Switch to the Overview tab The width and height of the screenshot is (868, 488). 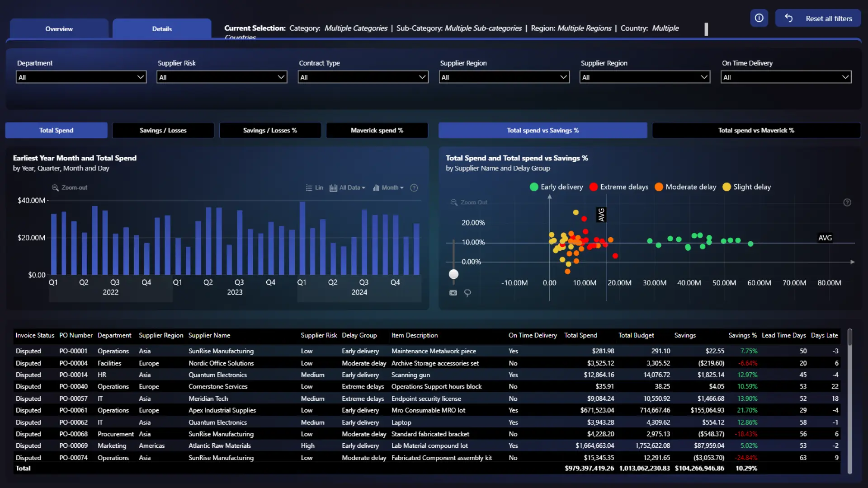59,29
